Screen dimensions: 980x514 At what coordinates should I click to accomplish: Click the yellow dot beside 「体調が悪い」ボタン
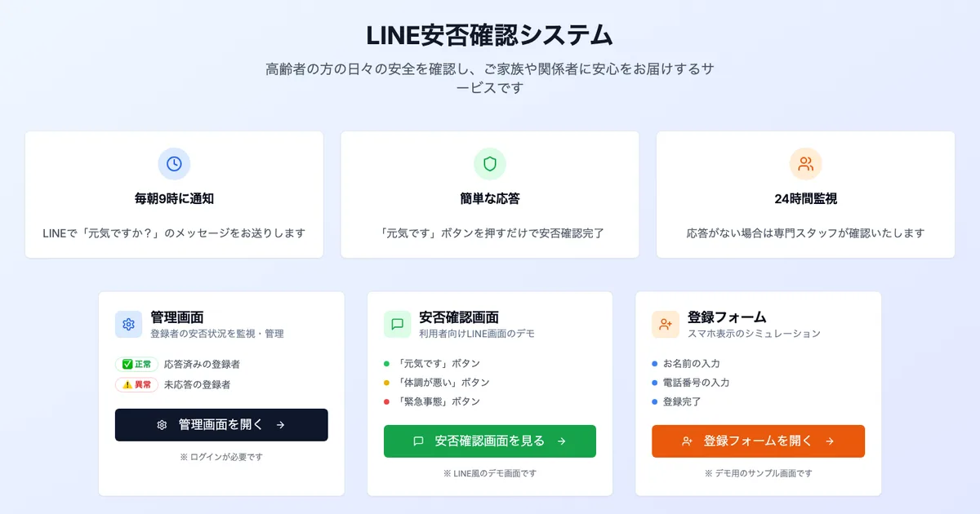387,383
